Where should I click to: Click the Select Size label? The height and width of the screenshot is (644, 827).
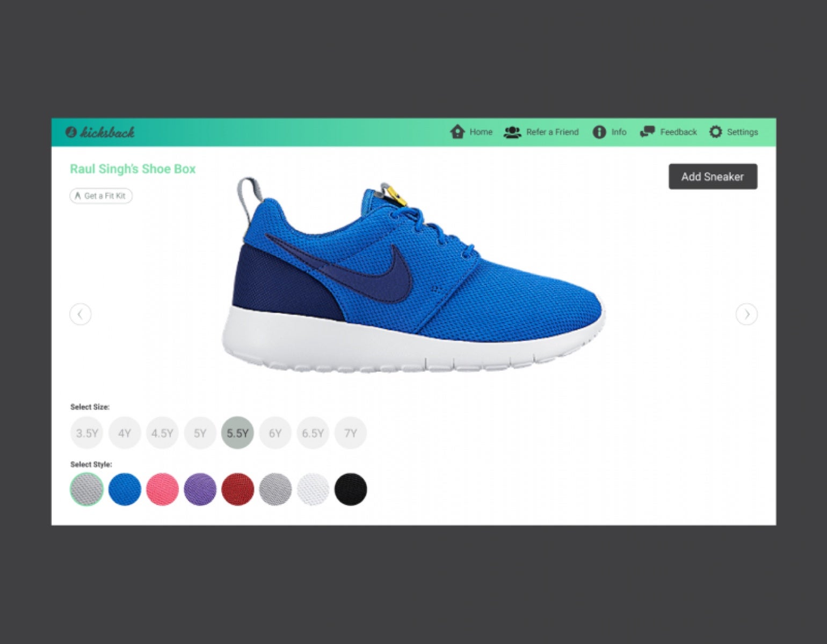[90, 407]
